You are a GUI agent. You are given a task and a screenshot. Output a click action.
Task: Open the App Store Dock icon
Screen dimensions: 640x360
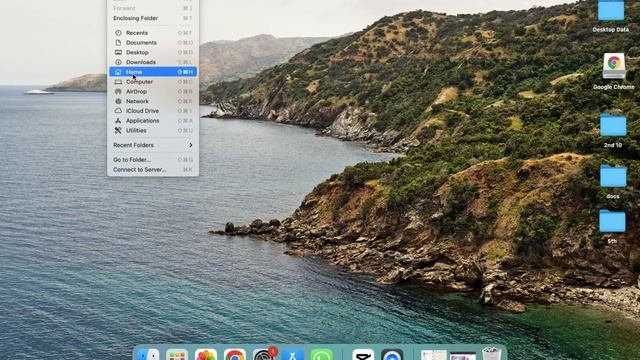pos(293,354)
